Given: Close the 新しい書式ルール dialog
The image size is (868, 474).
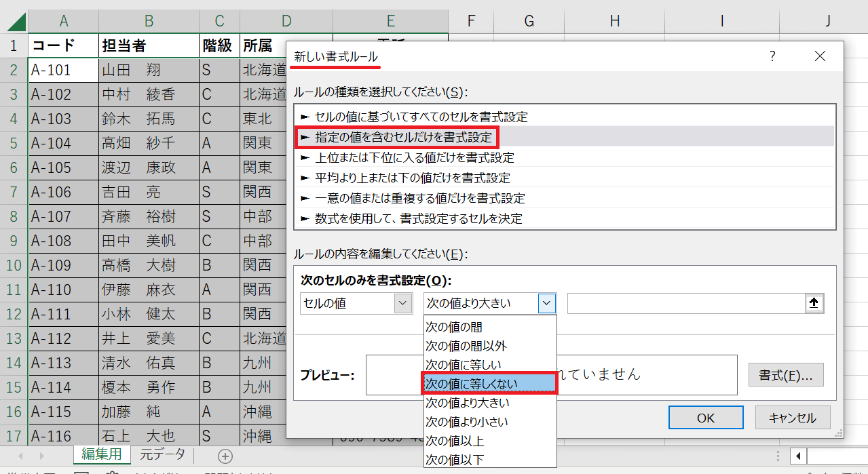Looking at the screenshot, I should pyautogui.click(x=820, y=57).
